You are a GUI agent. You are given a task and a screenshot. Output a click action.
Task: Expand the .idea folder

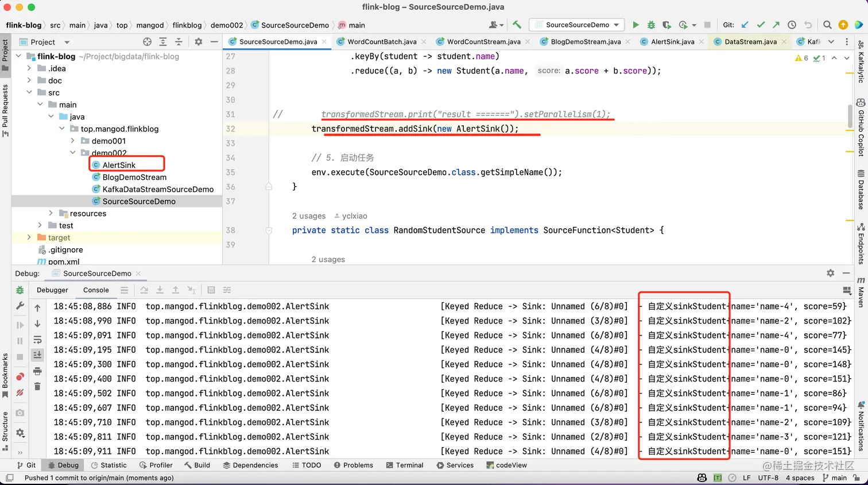click(x=29, y=68)
